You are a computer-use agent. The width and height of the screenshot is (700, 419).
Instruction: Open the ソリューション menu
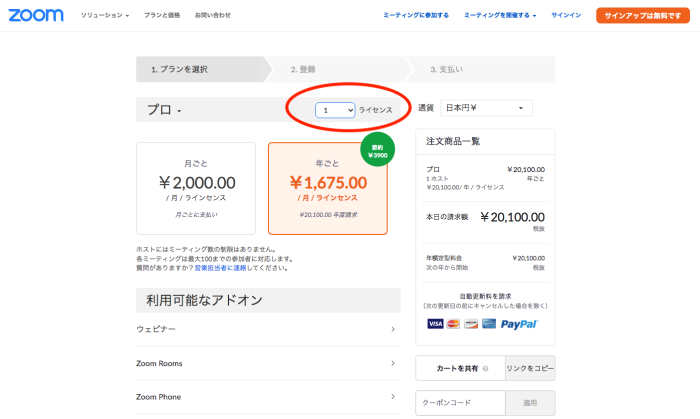point(105,15)
